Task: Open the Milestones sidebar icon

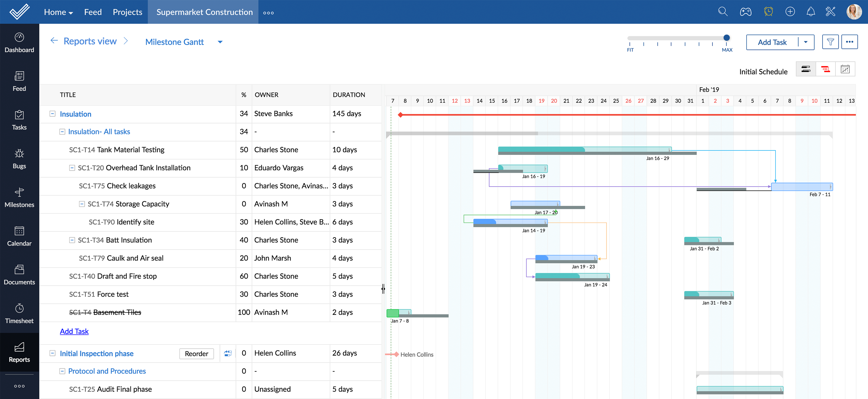Action: [19, 197]
